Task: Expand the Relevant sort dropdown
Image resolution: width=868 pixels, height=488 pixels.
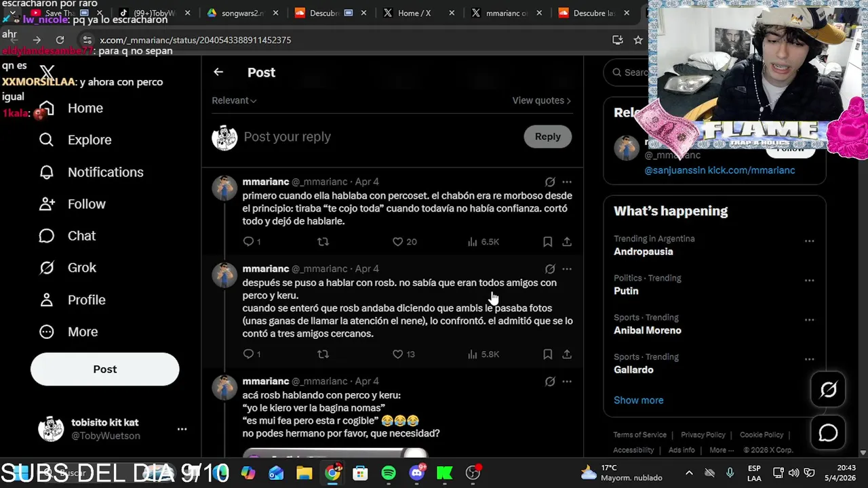Action: [234, 100]
